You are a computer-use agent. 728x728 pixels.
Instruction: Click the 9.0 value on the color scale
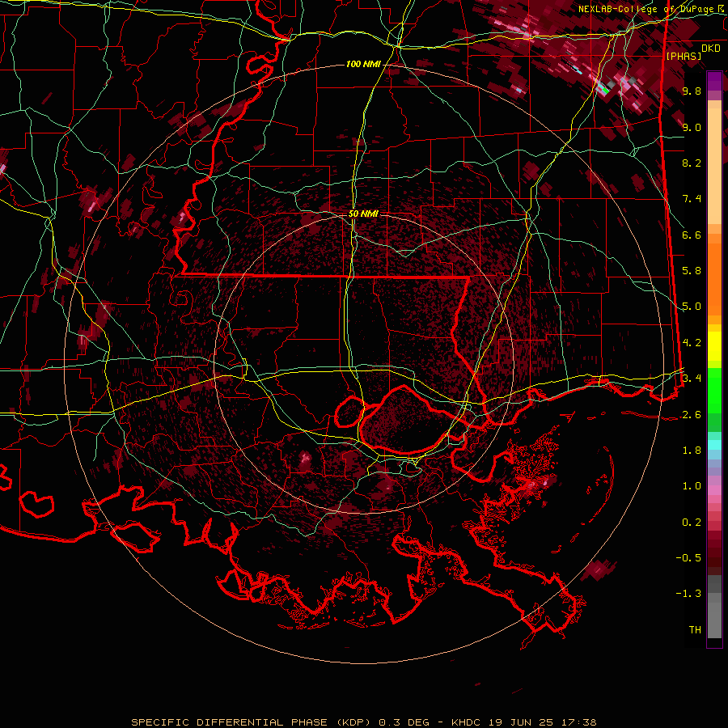click(692, 127)
